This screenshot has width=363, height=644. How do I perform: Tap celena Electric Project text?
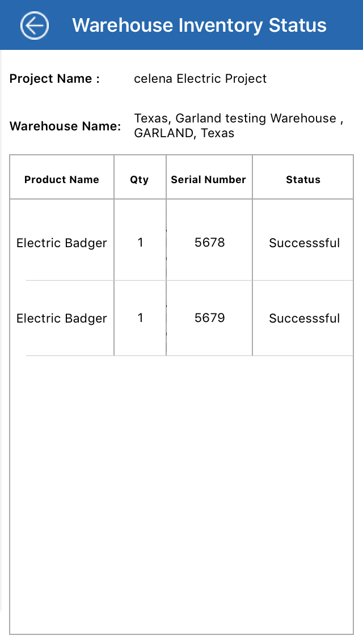coord(200,79)
